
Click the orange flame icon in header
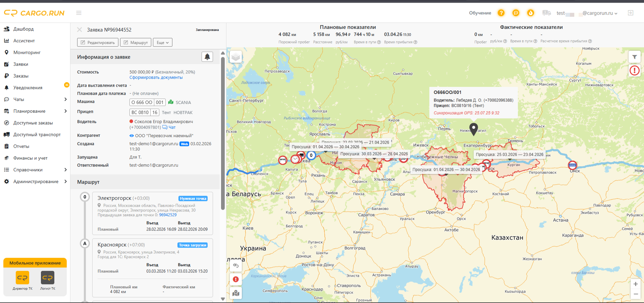[530, 13]
